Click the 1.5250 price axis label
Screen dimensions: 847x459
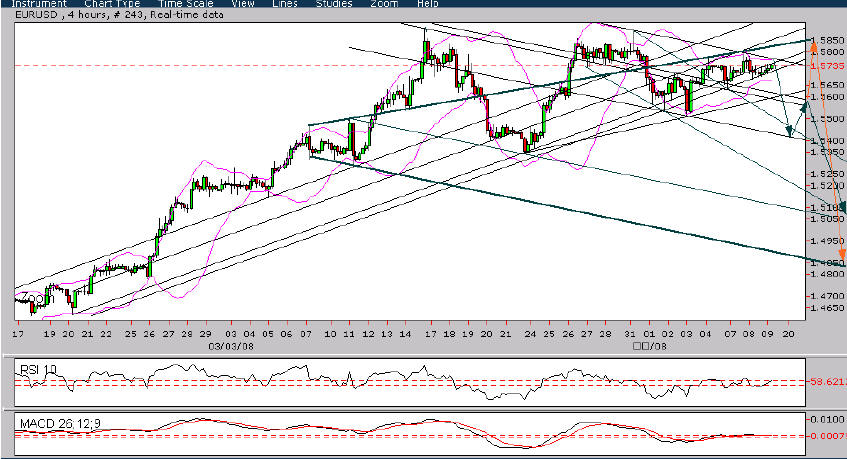click(827, 174)
